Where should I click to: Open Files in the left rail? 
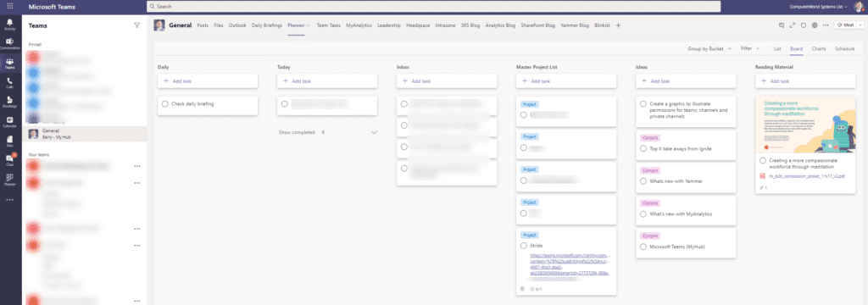pos(10,141)
